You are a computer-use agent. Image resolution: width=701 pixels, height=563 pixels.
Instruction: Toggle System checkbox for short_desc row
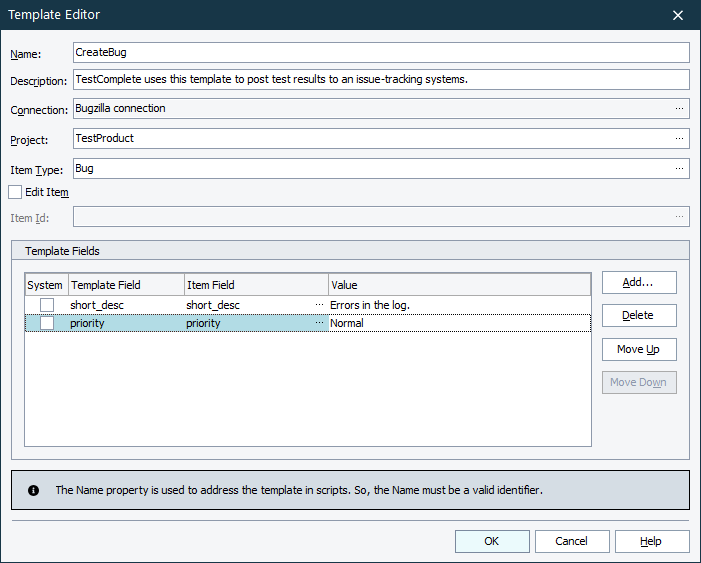(x=47, y=304)
